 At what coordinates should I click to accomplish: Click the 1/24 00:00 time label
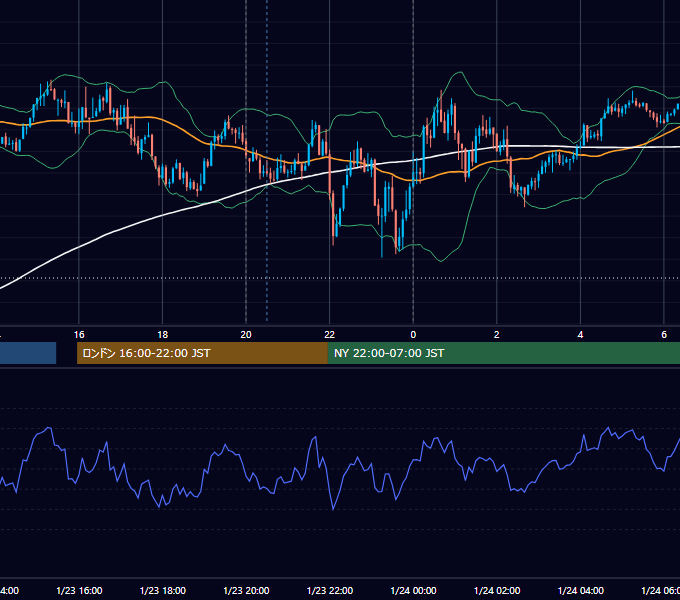pos(413,590)
